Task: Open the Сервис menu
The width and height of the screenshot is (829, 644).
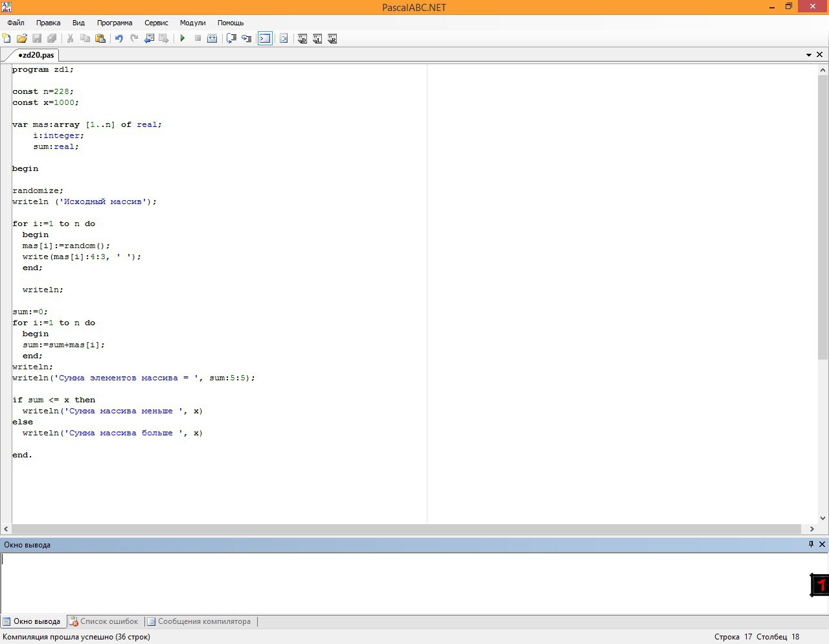Action: coord(156,23)
